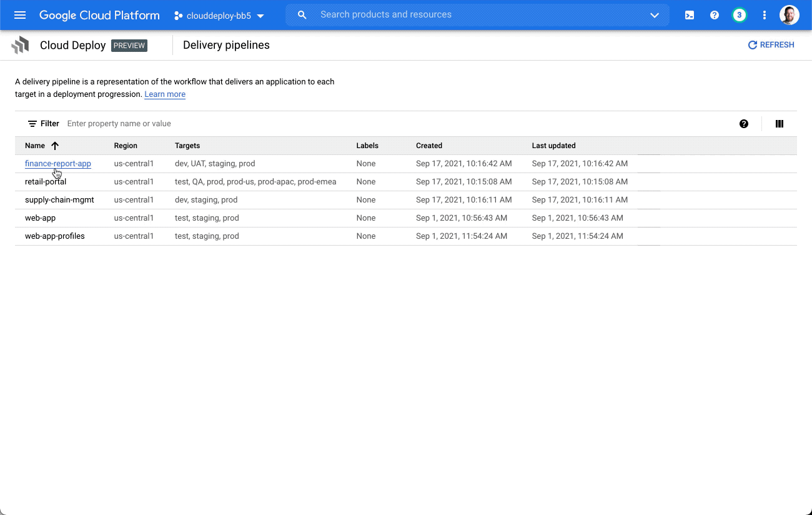Sort by the Targets column header
Screen dimensions: 812x515
click(x=187, y=146)
